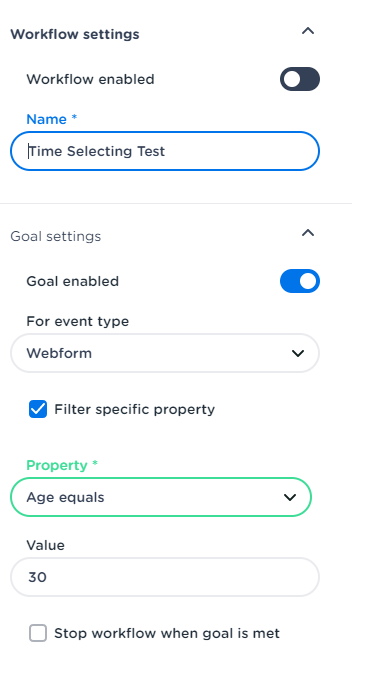369x673 pixels.
Task: Collapse the Workflow settings section chevron
Action: pyautogui.click(x=308, y=31)
